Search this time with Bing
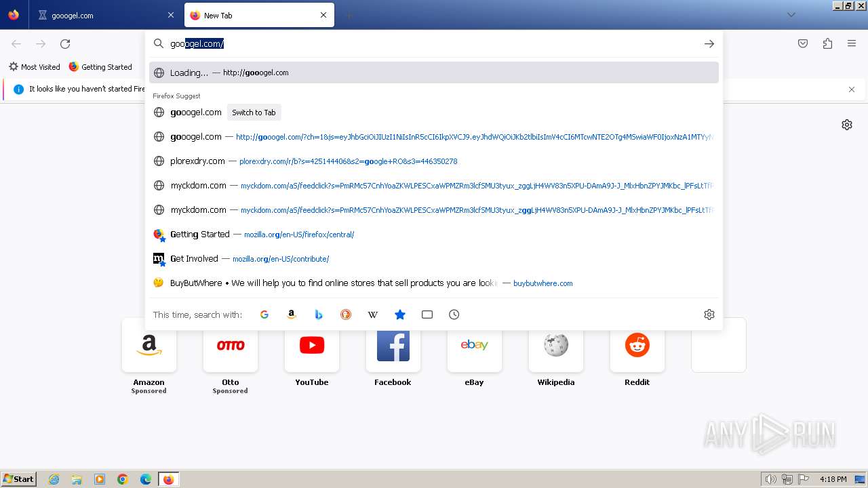868x488 pixels. 319,314
